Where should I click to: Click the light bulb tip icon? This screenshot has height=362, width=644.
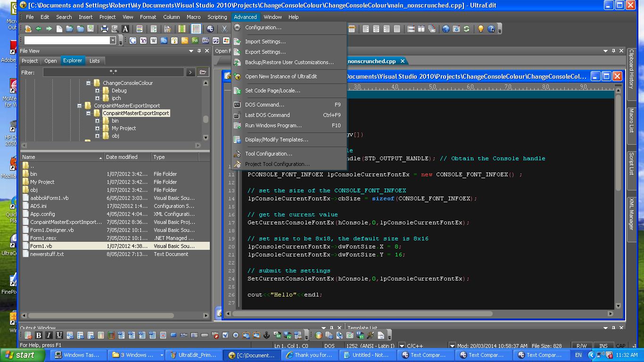point(480,29)
